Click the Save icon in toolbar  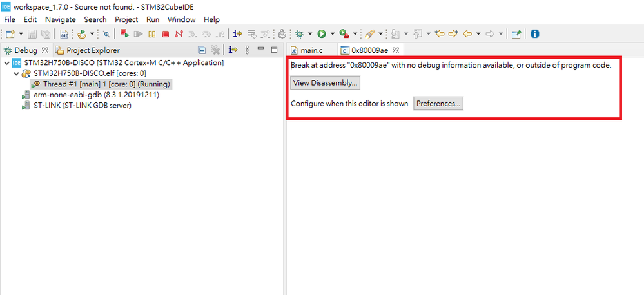click(32, 34)
